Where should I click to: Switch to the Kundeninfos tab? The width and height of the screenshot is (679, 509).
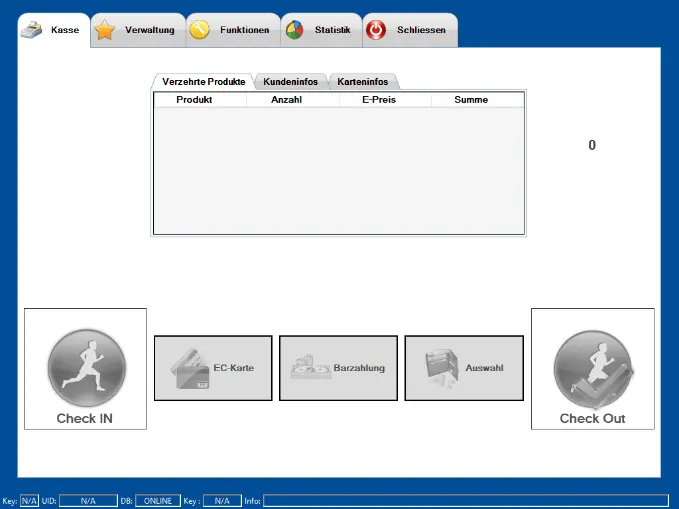[x=290, y=82]
